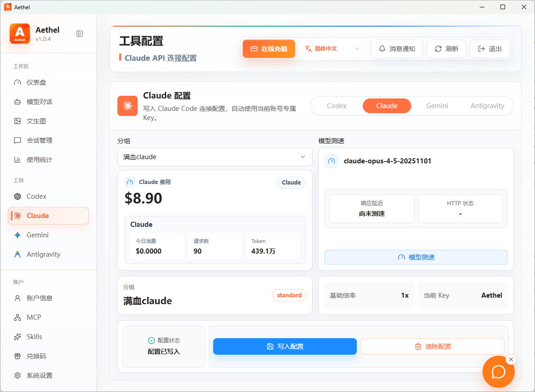535x392 pixels.
Task: Open 会话管理 in the sidebar
Action: pos(48,140)
